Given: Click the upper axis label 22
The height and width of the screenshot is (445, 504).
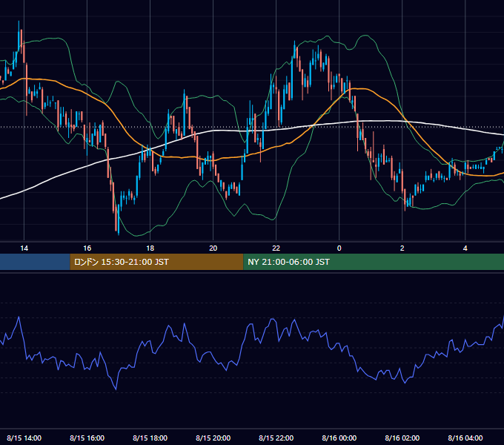Looking at the screenshot, I should point(276,248).
